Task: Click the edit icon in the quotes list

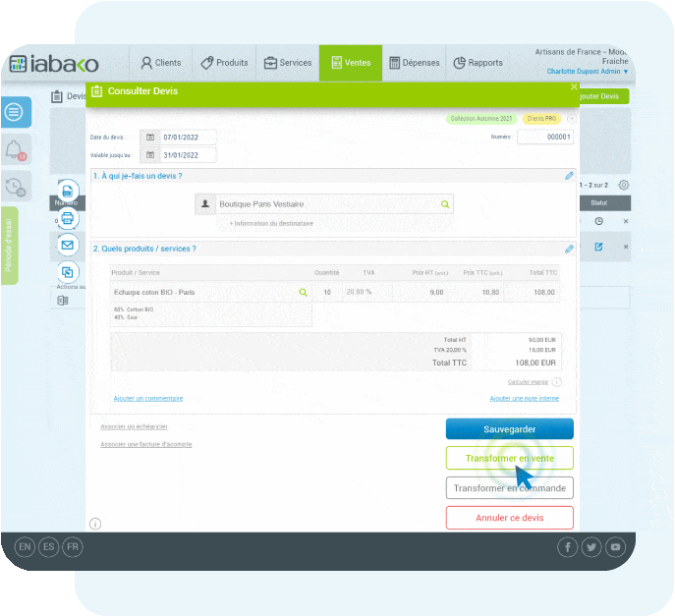Action: pyautogui.click(x=598, y=247)
